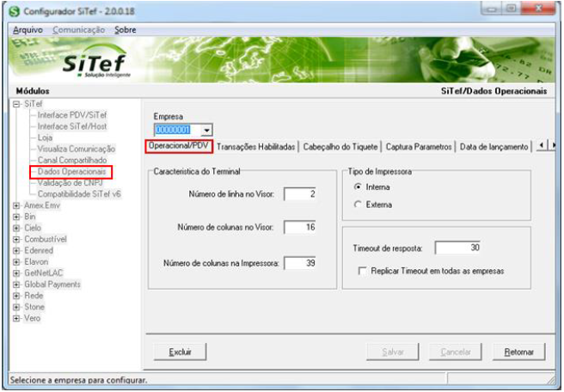Select the Externa printer radio button

pyautogui.click(x=358, y=205)
